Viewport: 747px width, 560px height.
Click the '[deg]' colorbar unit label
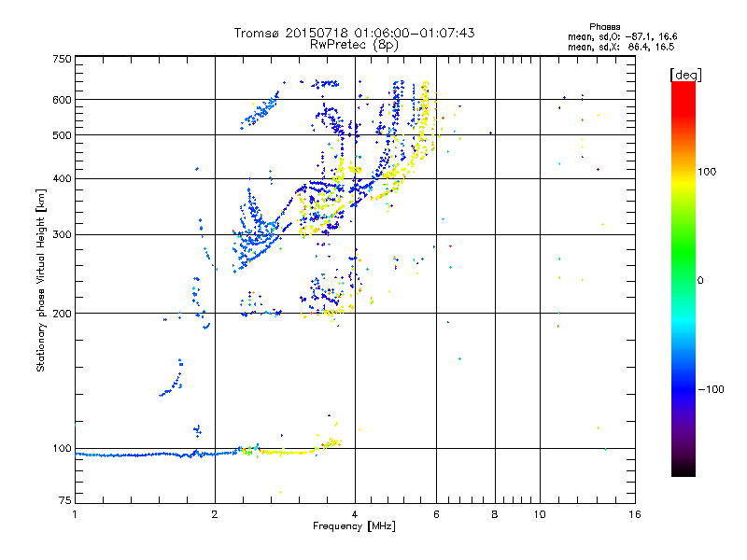(x=685, y=75)
